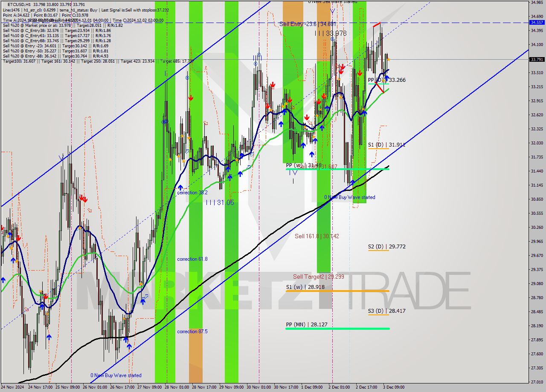Select the 'S3 (D) | 28.417' support label
Screen dimensions: 546x392
click(387, 311)
